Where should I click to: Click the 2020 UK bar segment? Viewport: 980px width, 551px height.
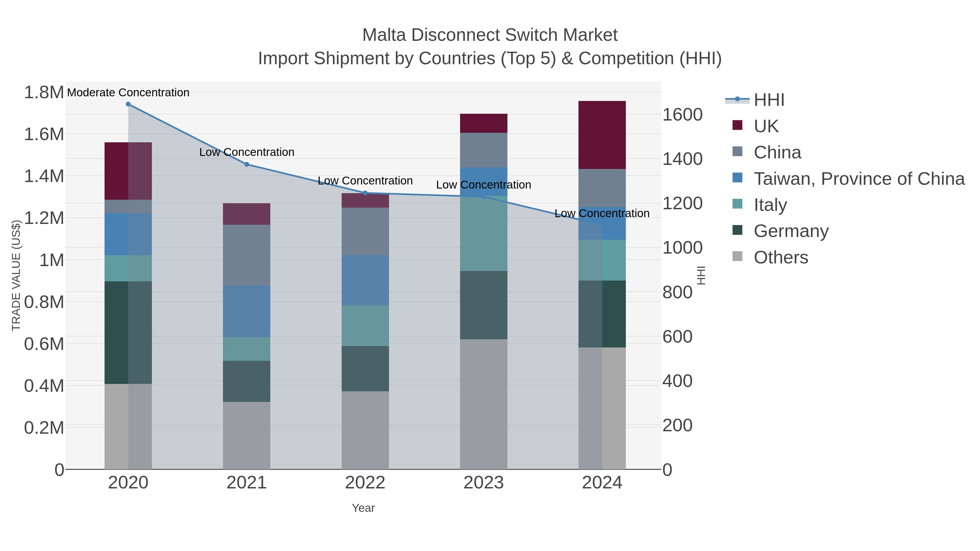(x=128, y=171)
